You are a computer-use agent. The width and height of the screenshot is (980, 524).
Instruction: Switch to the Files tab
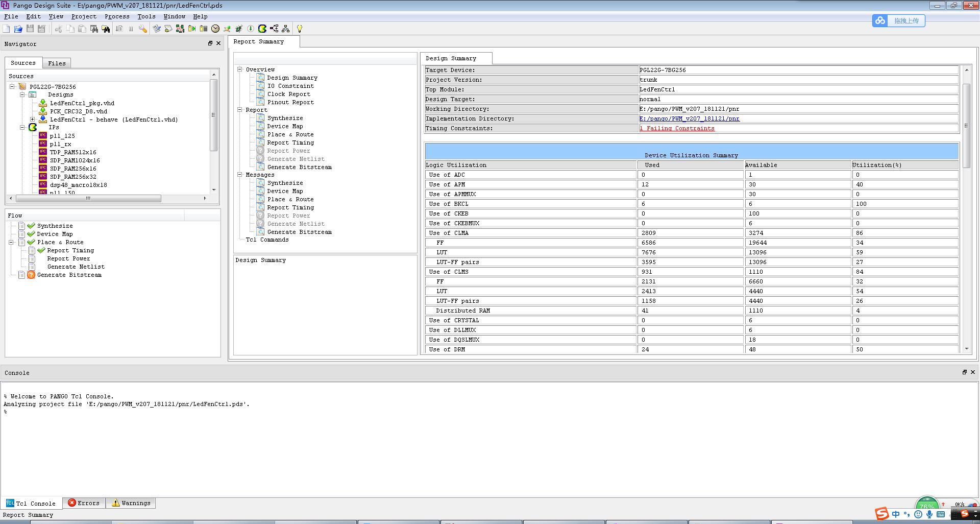(x=57, y=63)
